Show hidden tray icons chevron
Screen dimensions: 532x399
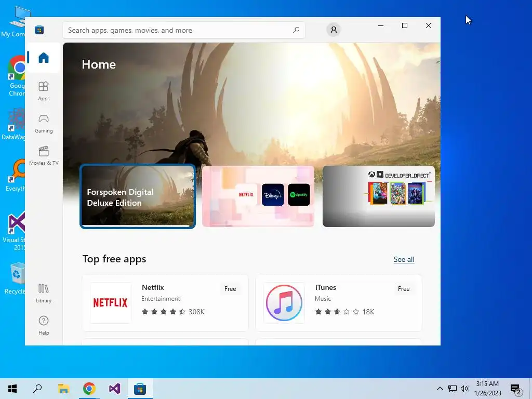pos(440,389)
